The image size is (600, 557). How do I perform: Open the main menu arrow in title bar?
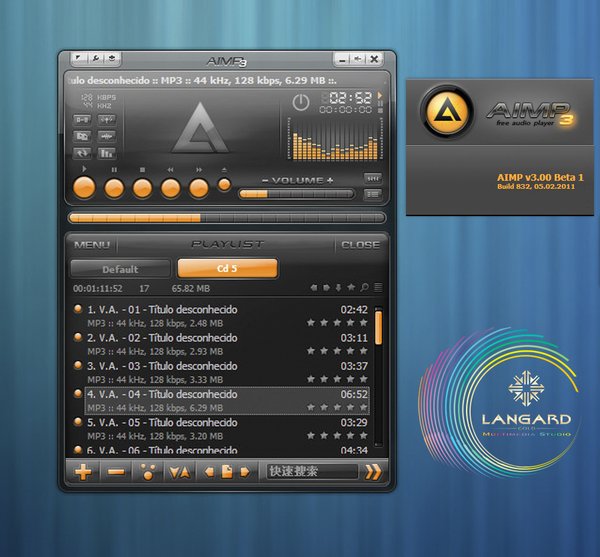point(79,58)
